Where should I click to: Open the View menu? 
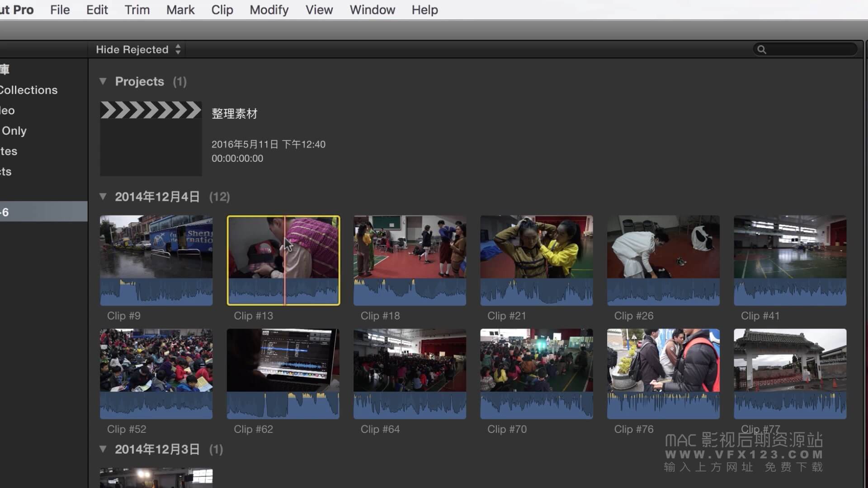click(319, 9)
